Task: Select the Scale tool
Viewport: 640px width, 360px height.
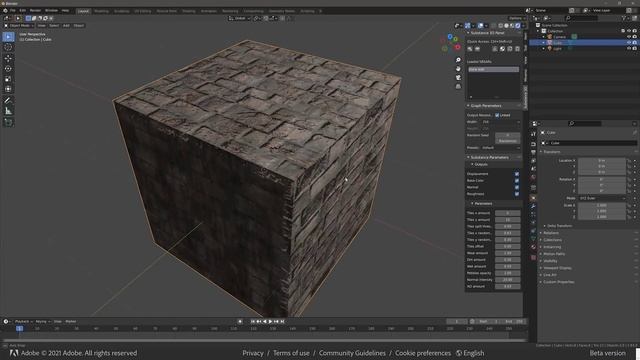Action: click(x=8, y=79)
